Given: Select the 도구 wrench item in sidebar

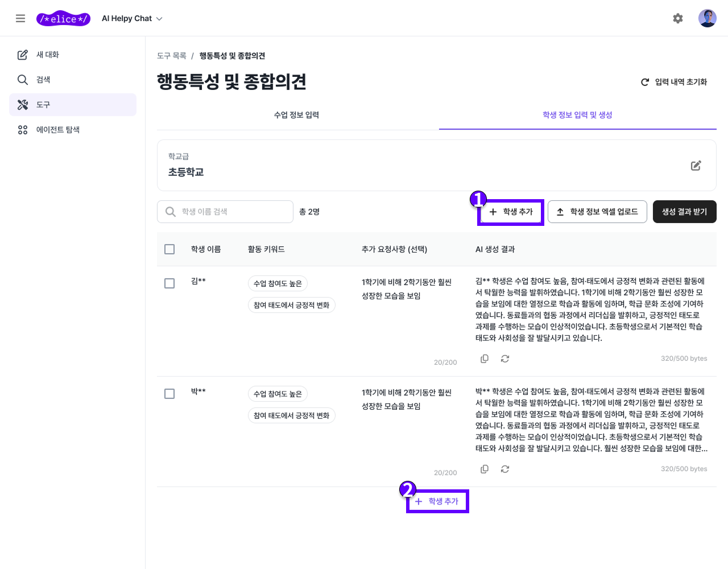Looking at the screenshot, I should click(39, 104).
